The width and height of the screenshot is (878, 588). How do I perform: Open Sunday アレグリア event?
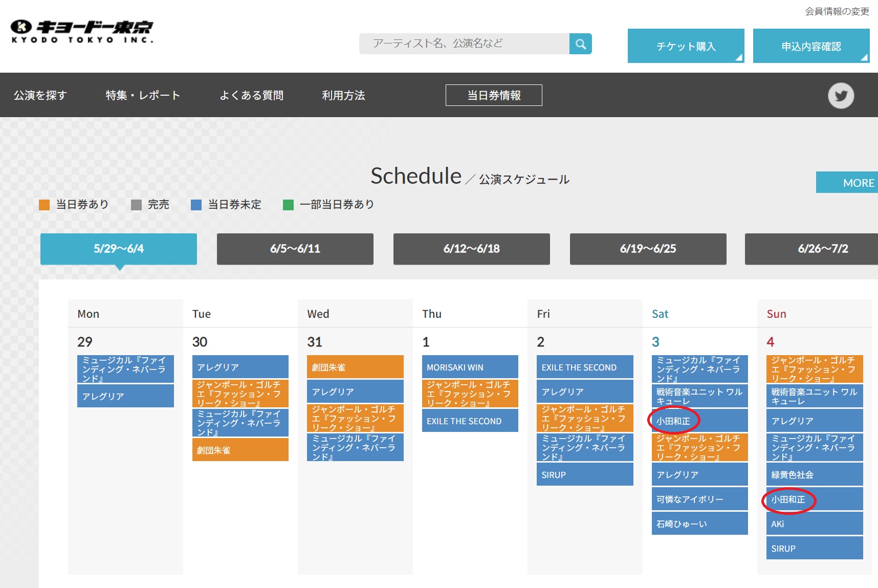pos(815,421)
